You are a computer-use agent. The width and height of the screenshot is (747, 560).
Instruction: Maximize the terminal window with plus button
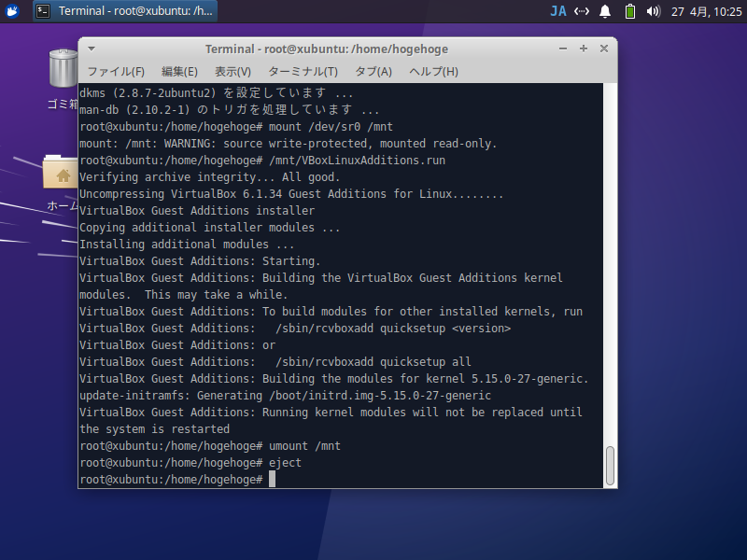pyautogui.click(x=583, y=49)
